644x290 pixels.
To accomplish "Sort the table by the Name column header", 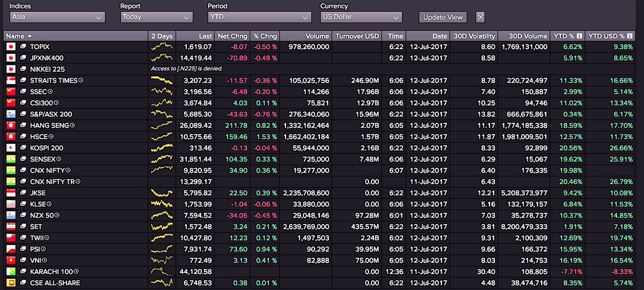I will [76, 36].
